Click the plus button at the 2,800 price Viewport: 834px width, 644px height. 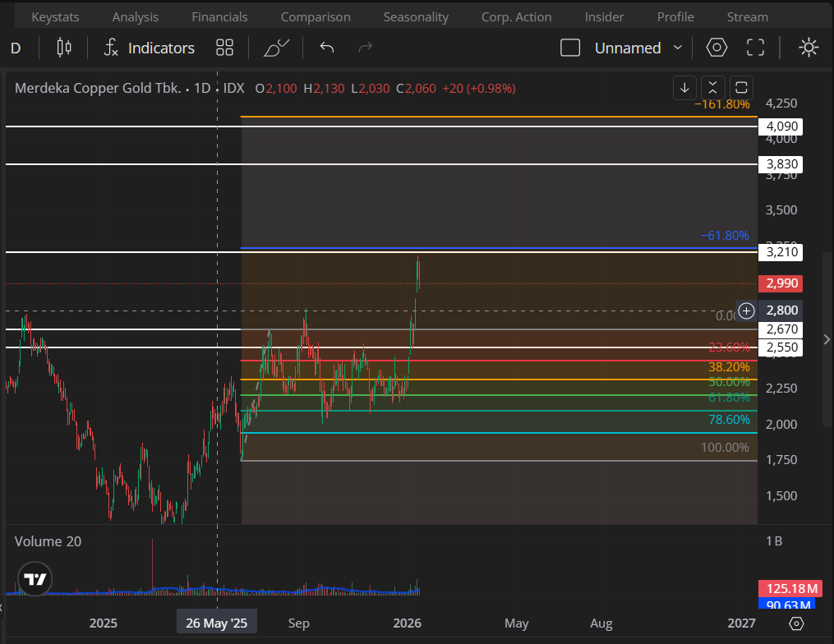746,310
